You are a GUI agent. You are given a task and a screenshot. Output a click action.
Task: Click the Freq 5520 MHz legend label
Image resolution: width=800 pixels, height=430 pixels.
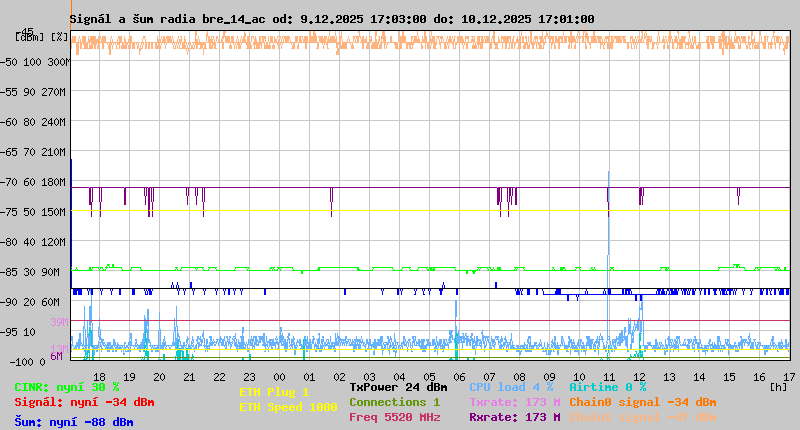click(x=394, y=417)
